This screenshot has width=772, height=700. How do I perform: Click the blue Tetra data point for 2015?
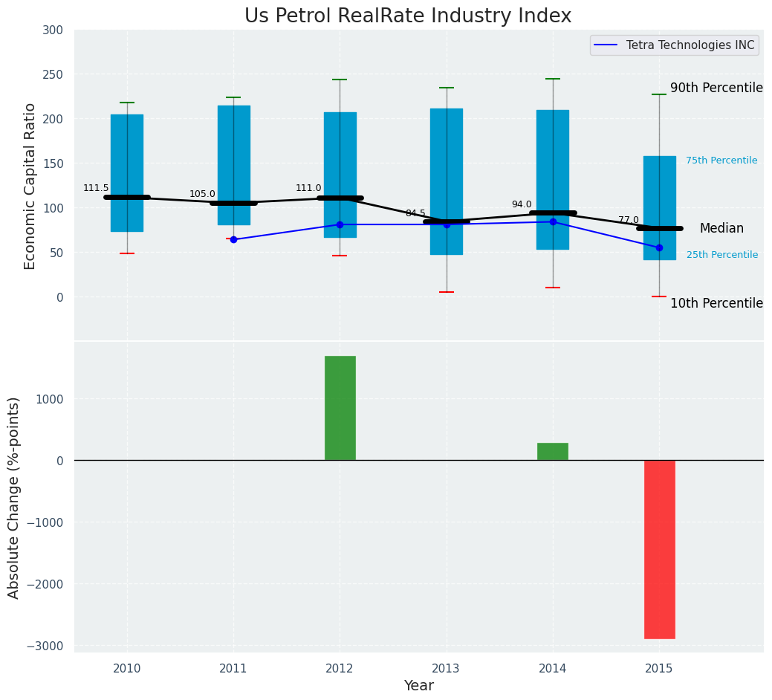click(x=659, y=247)
